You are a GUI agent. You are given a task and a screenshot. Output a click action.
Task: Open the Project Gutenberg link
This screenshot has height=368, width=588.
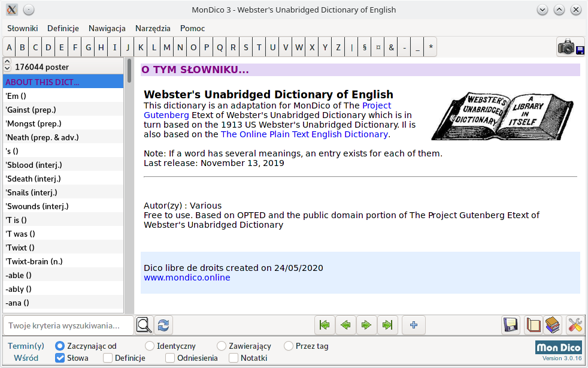point(377,105)
